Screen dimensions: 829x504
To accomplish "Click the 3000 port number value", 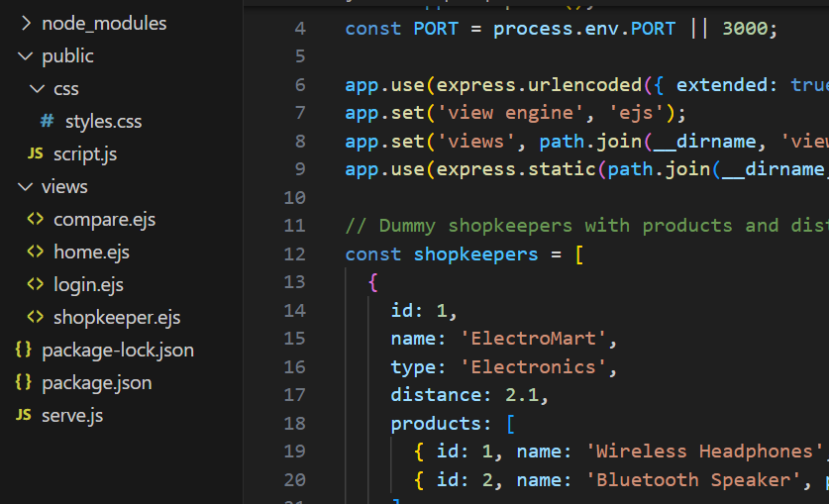I will pos(745,29).
